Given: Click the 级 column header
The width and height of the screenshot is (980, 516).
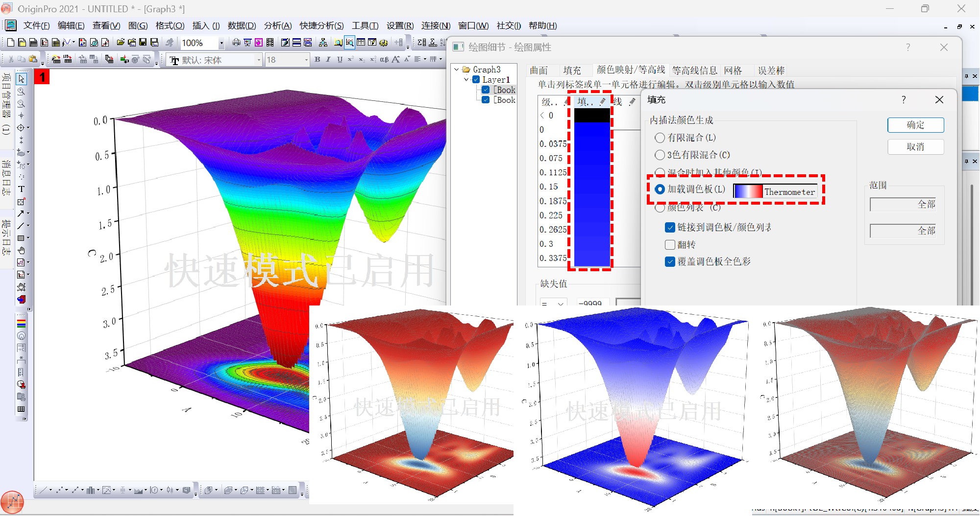Looking at the screenshot, I should 554,101.
